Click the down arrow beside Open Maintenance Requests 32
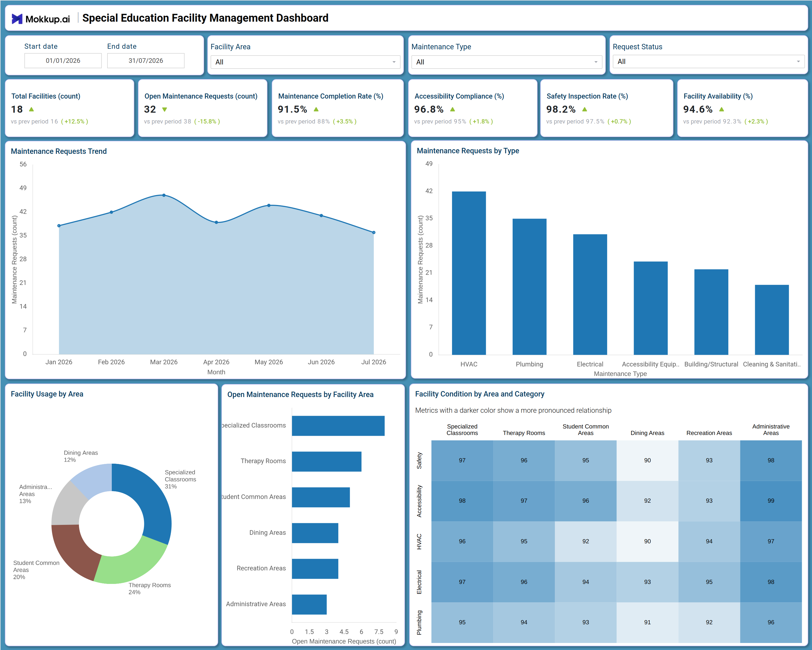Viewport: 812px width, 650px height. 165,110
